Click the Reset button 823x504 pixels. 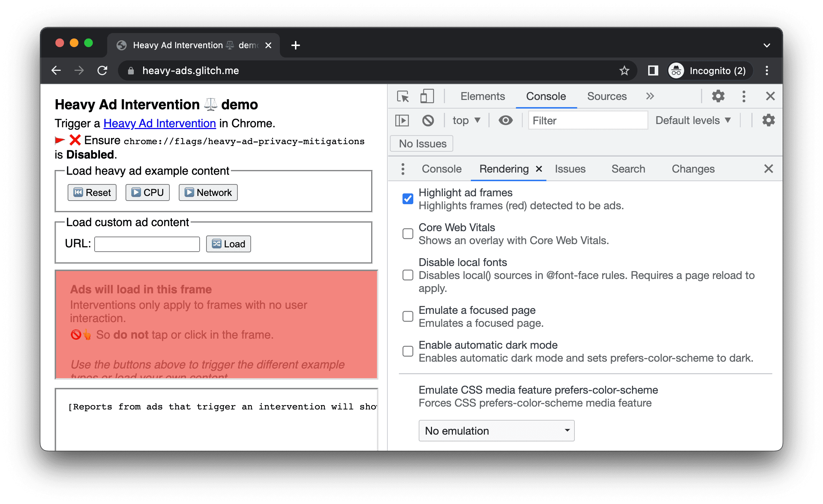pos(91,192)
